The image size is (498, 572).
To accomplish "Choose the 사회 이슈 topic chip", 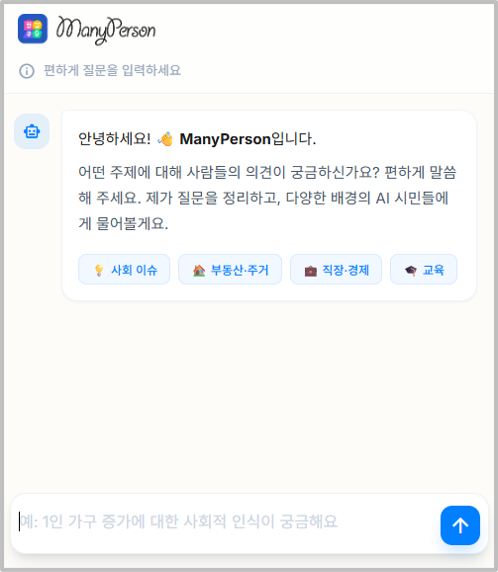I will (124, 270).
